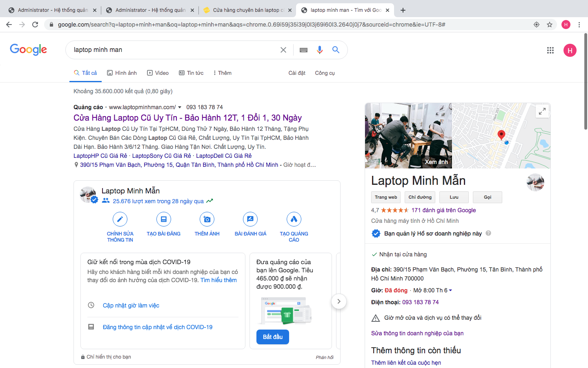Open 25.676 lượt xem link
588x368 pixels.
point(158,201)
